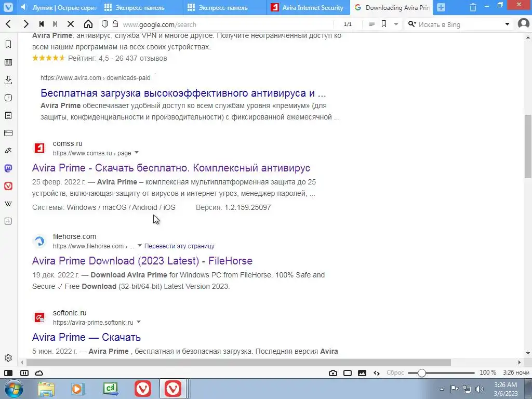
Task: Go to the home page
Action: pyautogui.click(x=88, y=24)
